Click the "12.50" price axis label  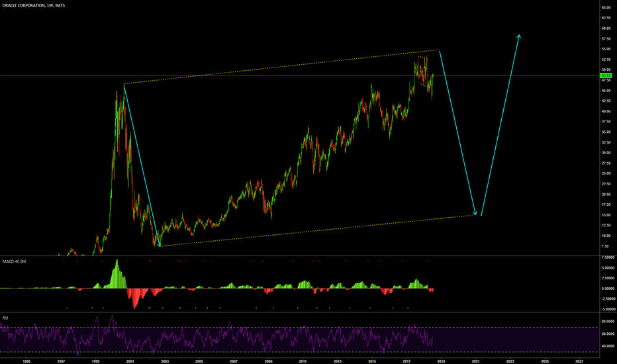coord(606,226)
